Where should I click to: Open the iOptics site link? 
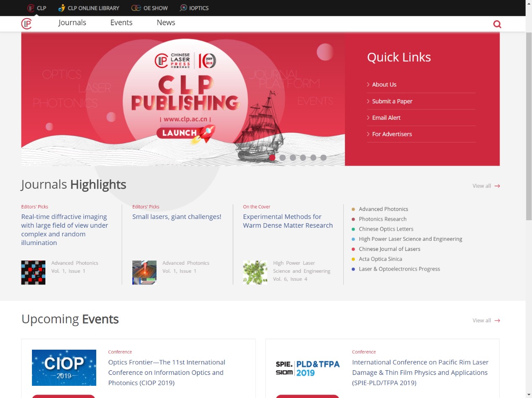click(x=194, y=8)
